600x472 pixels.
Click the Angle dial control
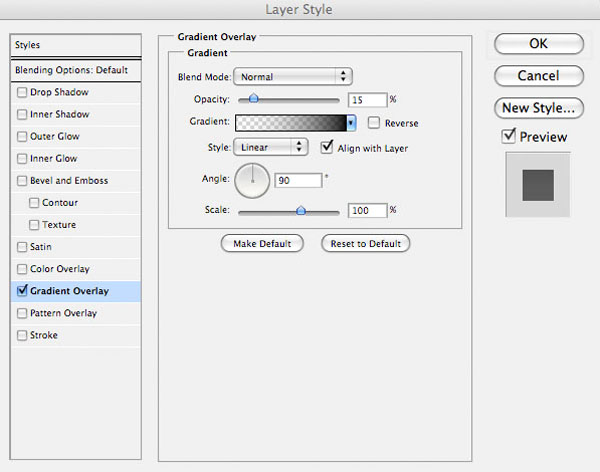click(x=252, y=181)
